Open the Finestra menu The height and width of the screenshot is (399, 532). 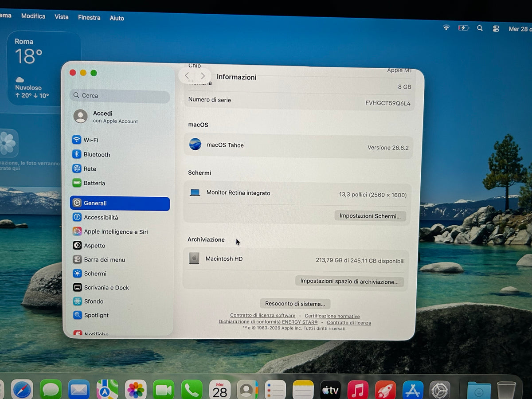coord(89,18)
